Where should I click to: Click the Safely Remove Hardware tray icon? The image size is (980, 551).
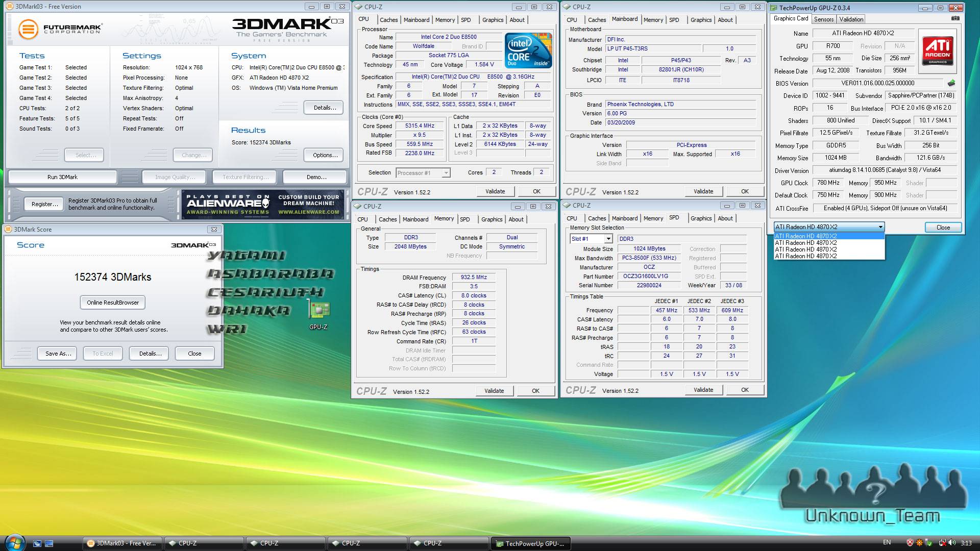(929, 543)
